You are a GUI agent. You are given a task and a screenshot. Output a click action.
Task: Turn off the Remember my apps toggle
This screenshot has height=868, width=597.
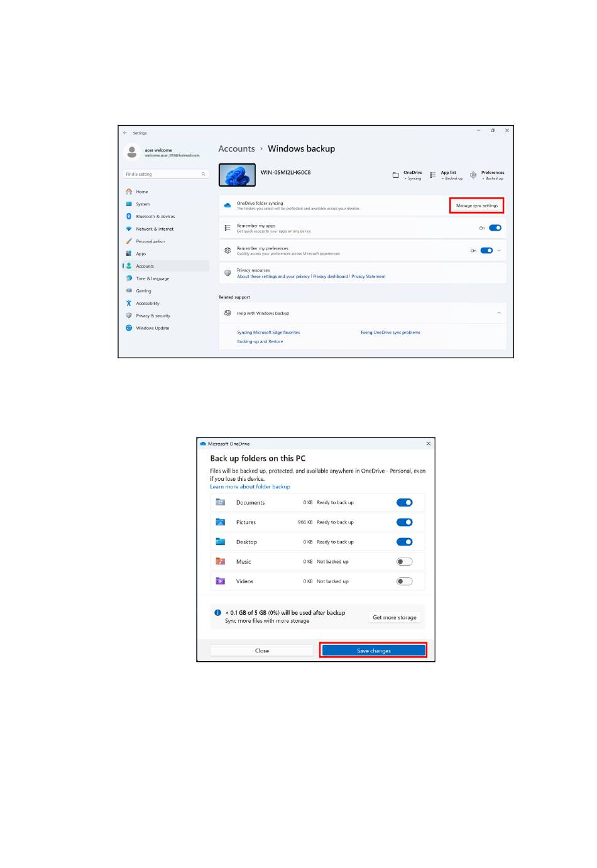point(495,228)
